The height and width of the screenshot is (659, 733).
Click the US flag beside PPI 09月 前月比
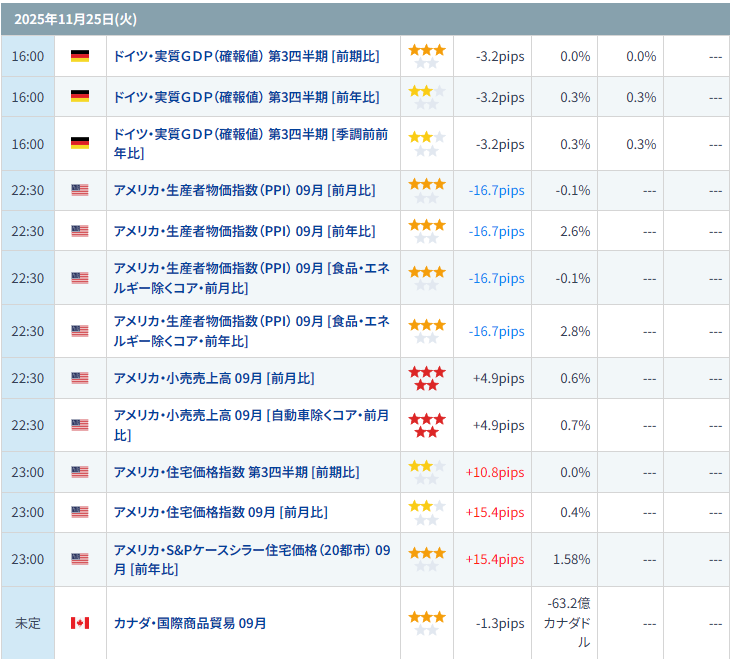(x=80, y=190)
